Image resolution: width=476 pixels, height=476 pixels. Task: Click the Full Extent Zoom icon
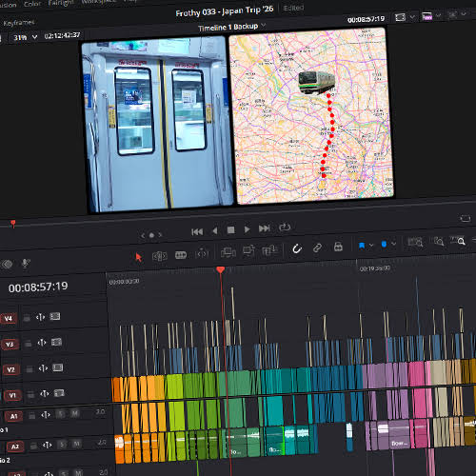[415, 243]
